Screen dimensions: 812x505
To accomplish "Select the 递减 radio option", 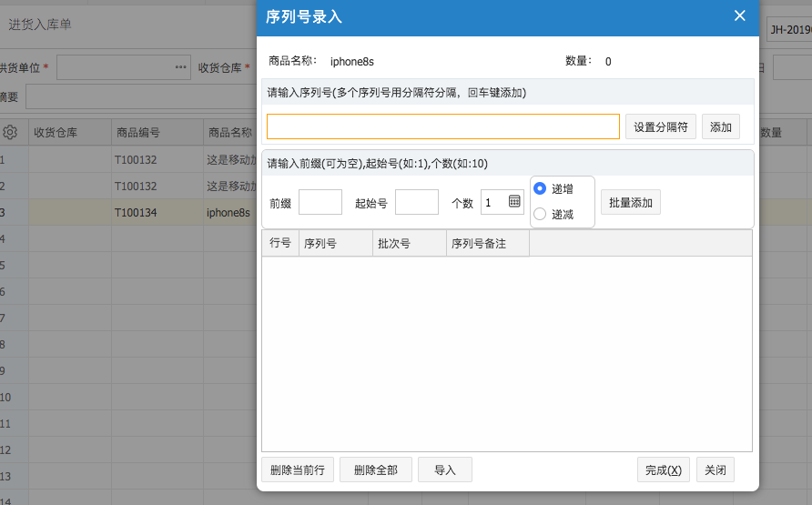I will click(540, 214).
